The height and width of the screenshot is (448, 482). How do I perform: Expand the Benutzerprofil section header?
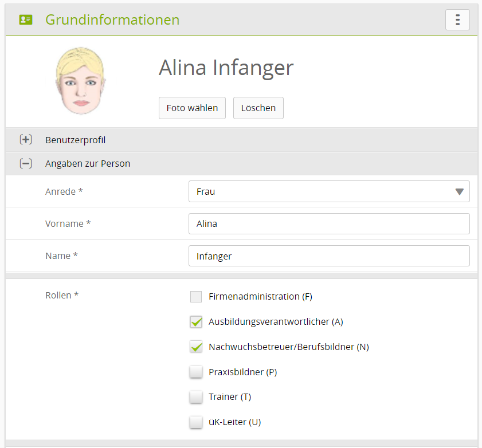76,140
